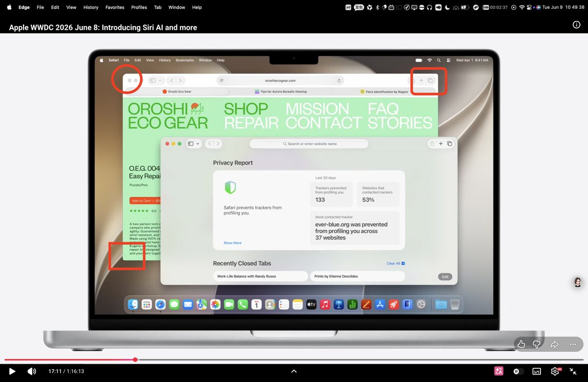Click the reload icon in oroshiecogear.com address bar
The width and height of the screenshot is (588, 382).
[x=339, y=80]
